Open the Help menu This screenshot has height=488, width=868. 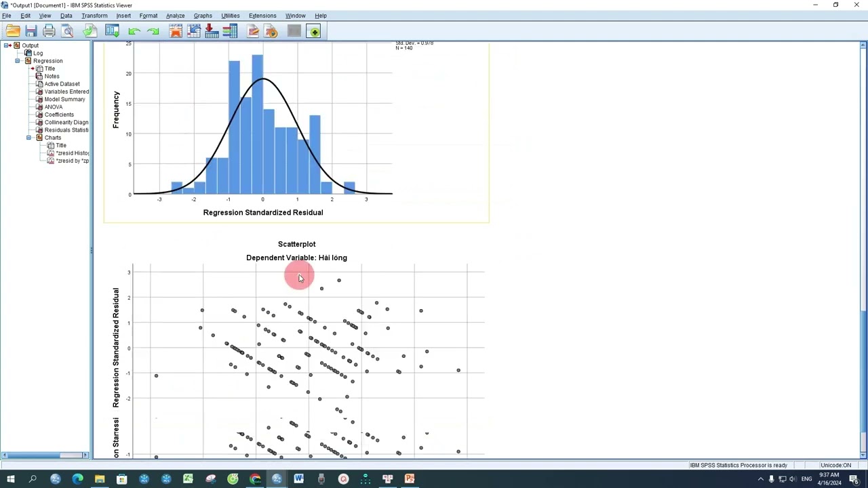(x=321, y=16)
